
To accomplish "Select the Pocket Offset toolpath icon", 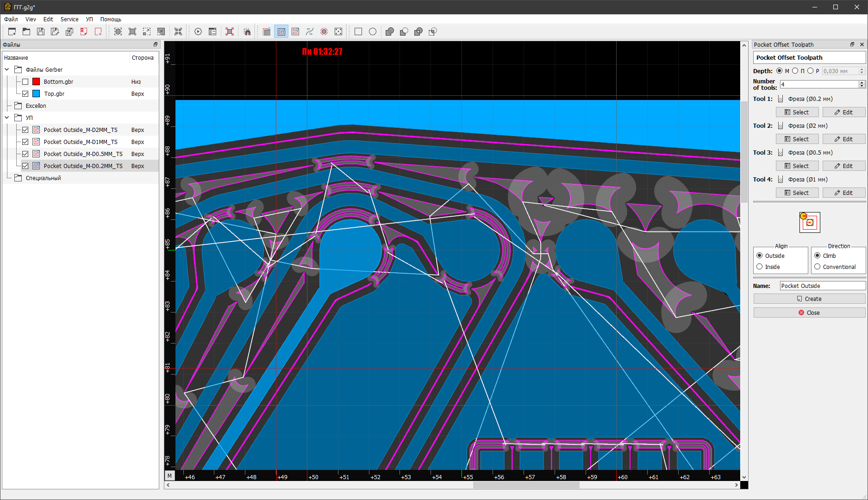I will click(281, 31).
